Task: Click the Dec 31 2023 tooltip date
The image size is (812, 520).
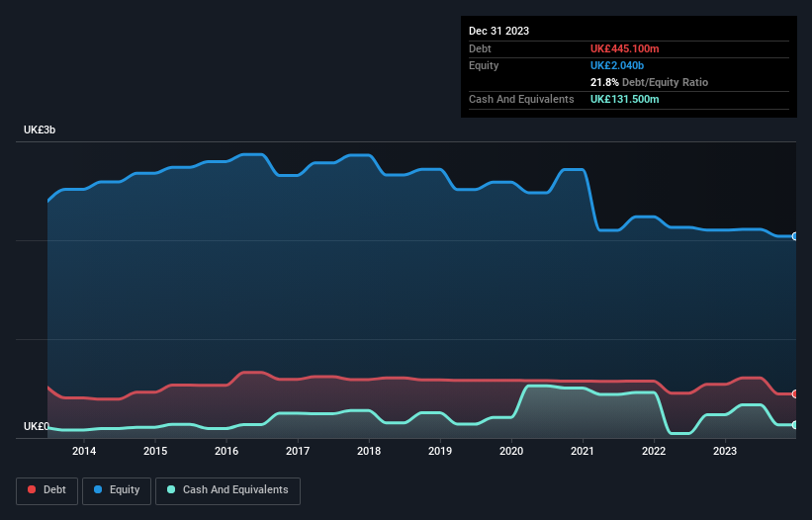Action: click(x=498, y=31)
